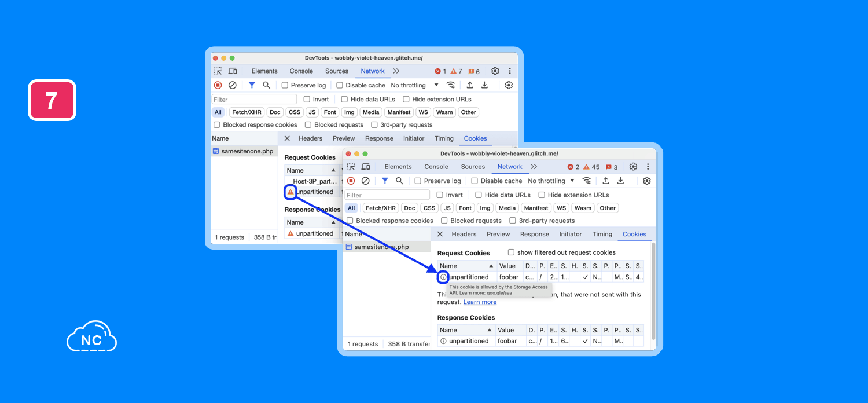
Task: Click export HAR download icon in front window
Action: [620, 181]
